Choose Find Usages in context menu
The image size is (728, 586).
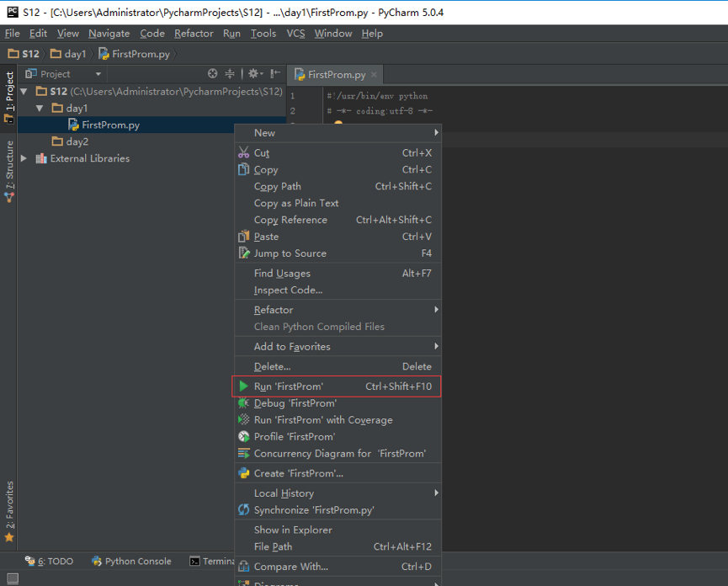coord(338,273)
